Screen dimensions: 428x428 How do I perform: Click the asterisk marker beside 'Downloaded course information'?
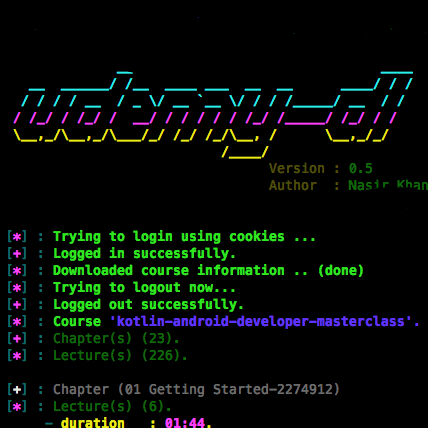17,271
